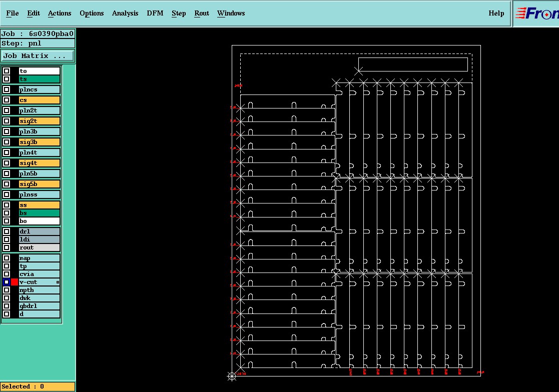Image resolution: width=559 pixels, height=392 pixels.
Task: Toggle the checkbox for layer map
Action: point(7,258)
